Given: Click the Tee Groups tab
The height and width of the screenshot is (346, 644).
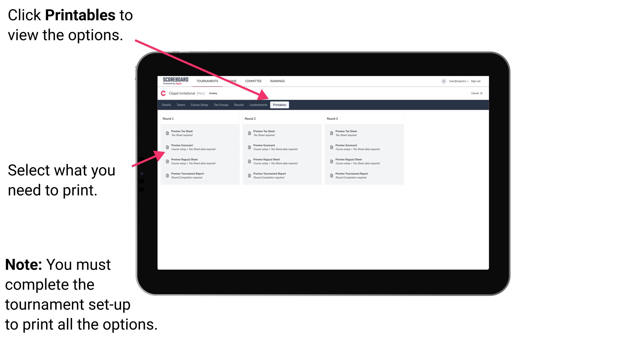Looking at the screenshot, I should point(221,105).
